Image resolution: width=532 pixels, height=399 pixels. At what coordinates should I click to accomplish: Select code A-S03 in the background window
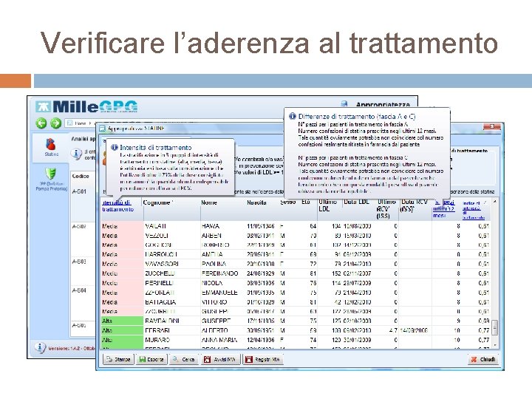click(x=79, y=262)
